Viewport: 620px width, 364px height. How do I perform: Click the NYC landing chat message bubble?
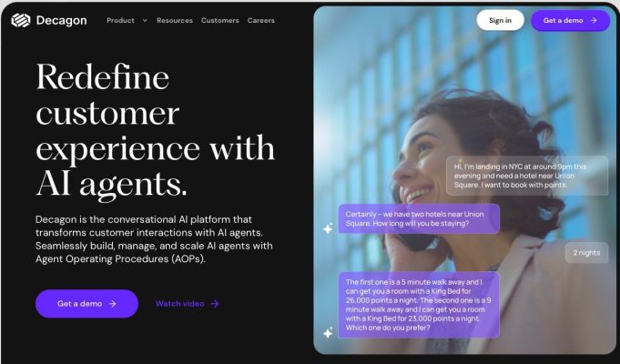tap(527, 176)
